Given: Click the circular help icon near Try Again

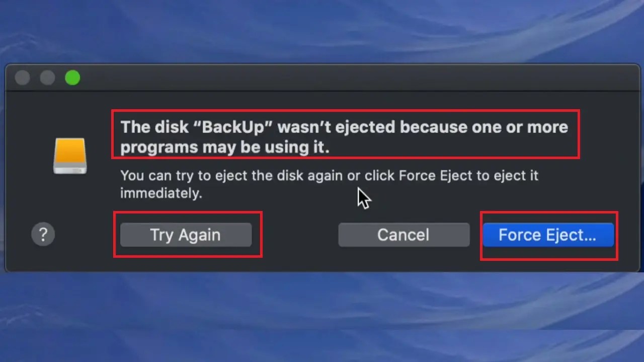Looking at the screenshot, I should [43, 234].
